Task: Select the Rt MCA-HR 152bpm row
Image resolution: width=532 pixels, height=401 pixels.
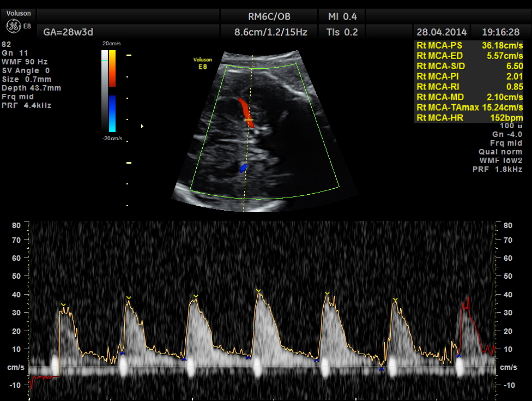Action: tap(469, 117)
